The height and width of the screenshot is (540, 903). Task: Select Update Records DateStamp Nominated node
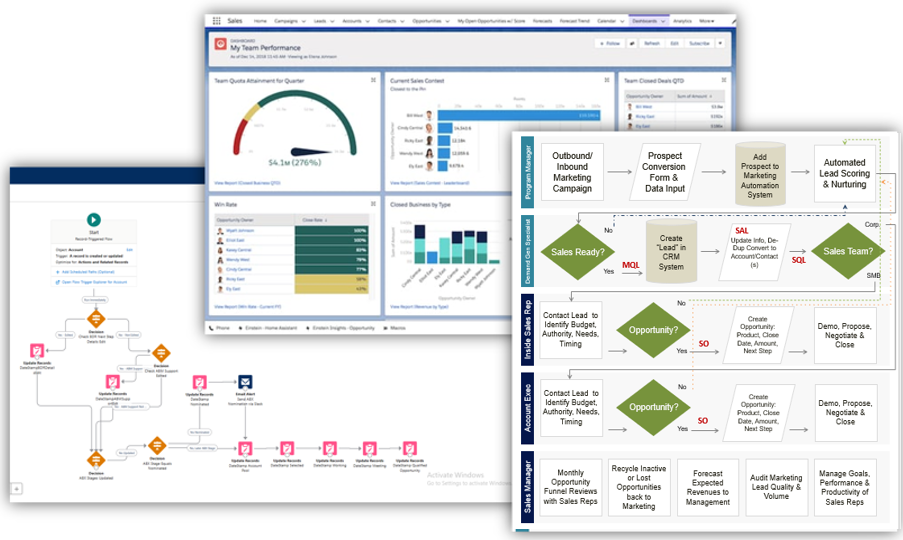199,382
